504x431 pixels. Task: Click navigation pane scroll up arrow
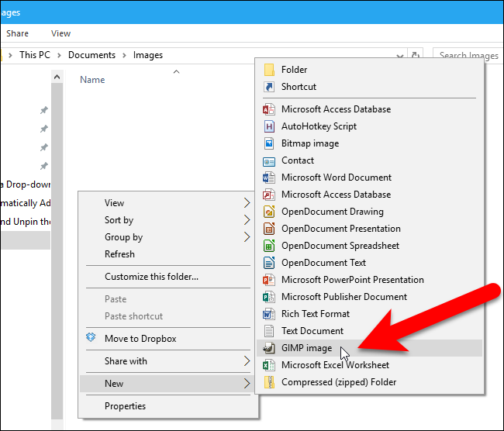coord(57,77)
